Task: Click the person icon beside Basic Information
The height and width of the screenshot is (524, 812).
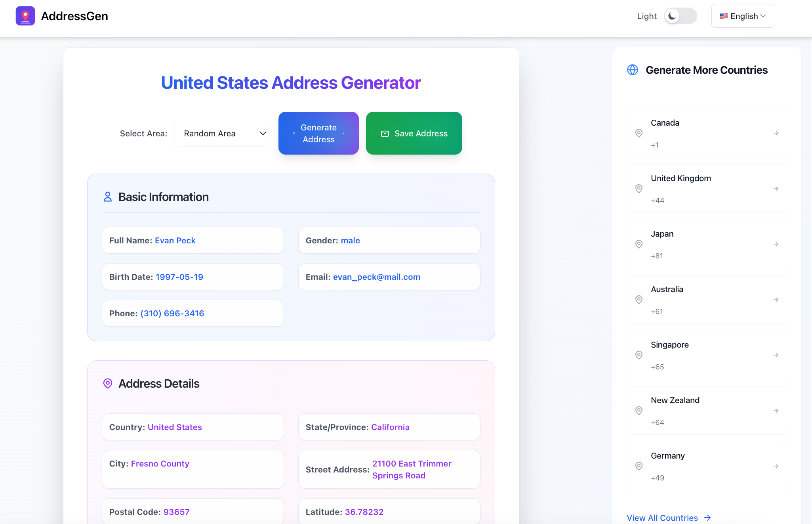Action: [x=108, y=197]
